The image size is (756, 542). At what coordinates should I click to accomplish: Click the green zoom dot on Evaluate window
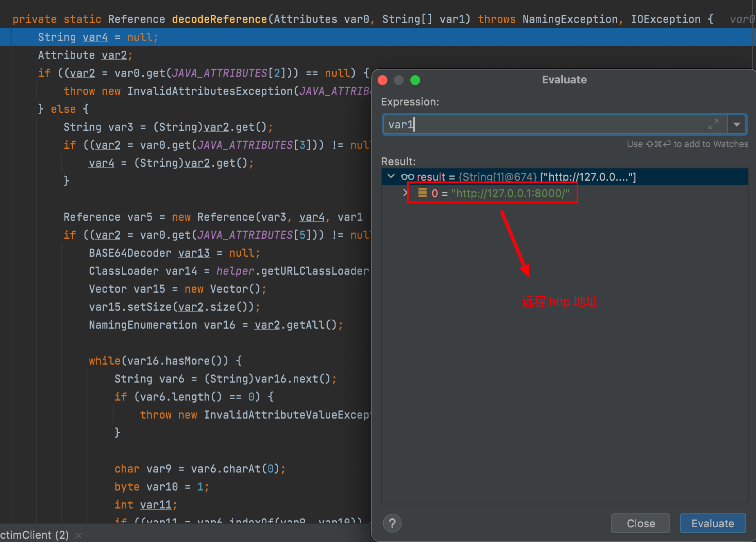click(415, 80)
